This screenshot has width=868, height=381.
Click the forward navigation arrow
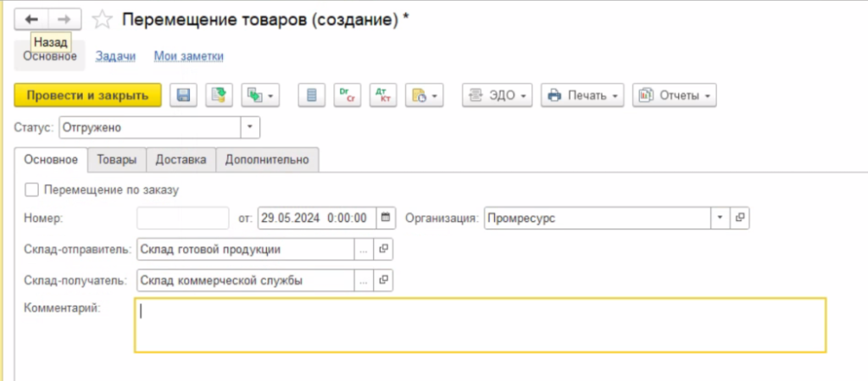point(64,19)
